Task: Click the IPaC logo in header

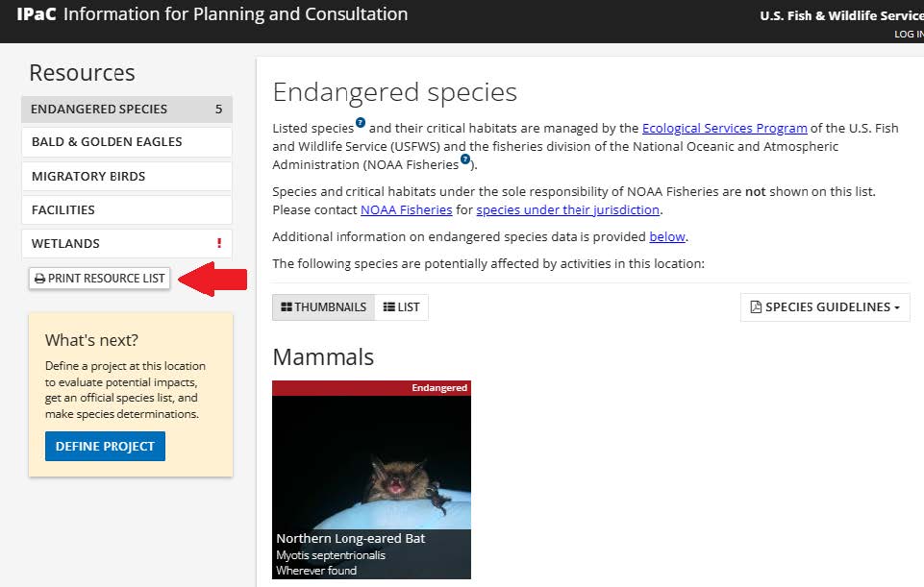Action: pos(37,14)
